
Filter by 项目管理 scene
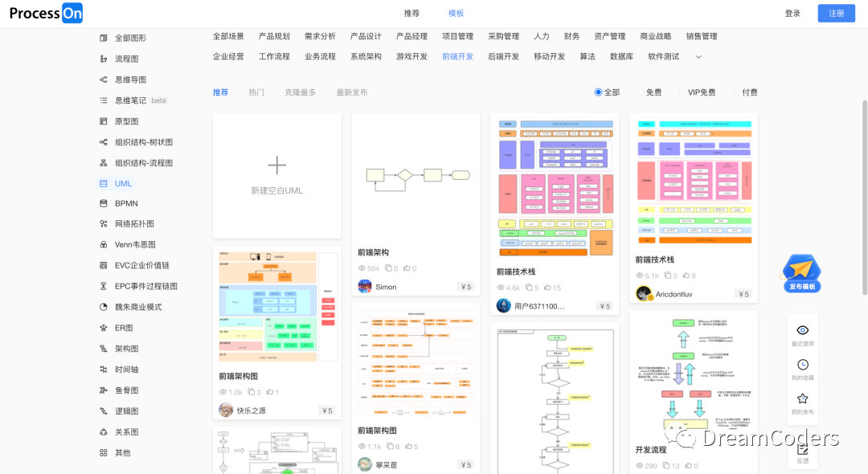[x=457, y=36]
